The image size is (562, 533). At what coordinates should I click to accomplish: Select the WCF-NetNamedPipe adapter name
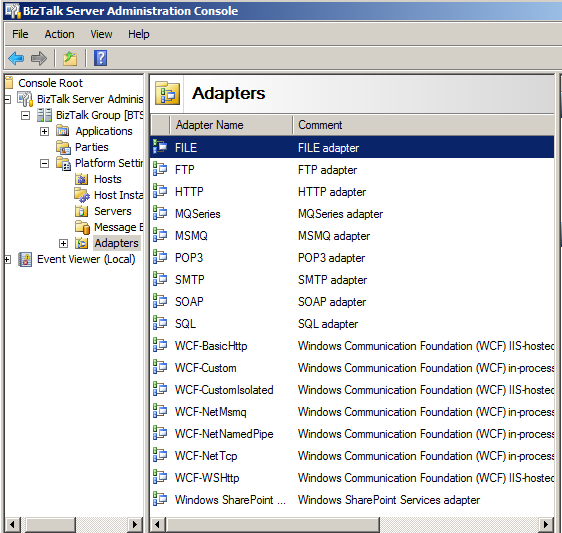point(224,434)
